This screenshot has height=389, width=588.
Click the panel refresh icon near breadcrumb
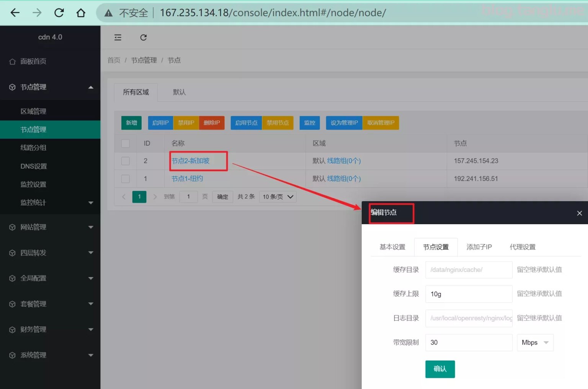click(143, 37)
